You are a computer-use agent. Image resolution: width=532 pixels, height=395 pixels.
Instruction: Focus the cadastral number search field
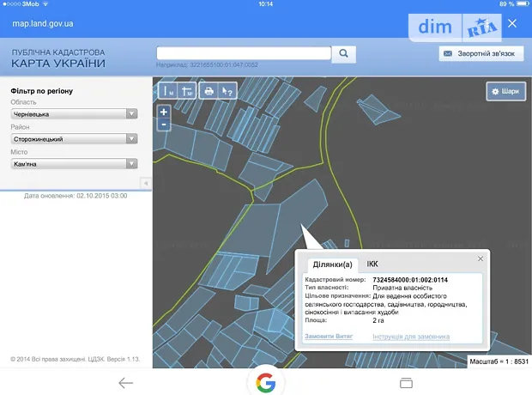pos(244,53)
